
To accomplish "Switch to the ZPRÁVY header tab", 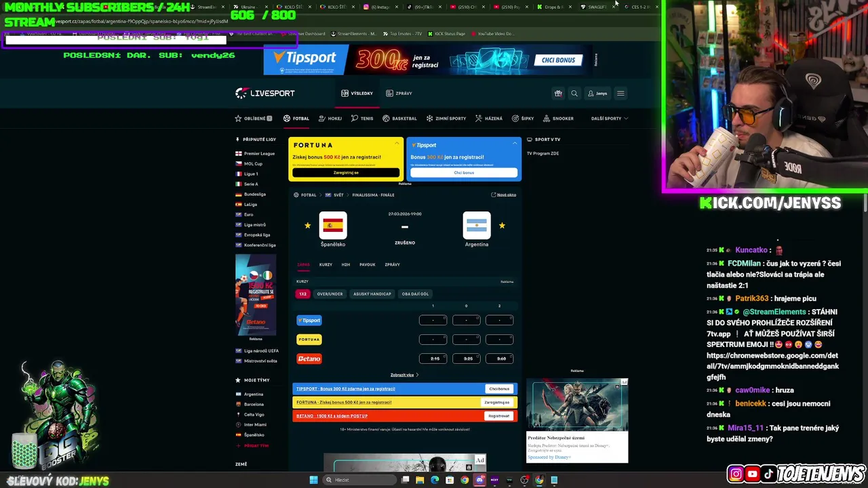I will 399,94.
